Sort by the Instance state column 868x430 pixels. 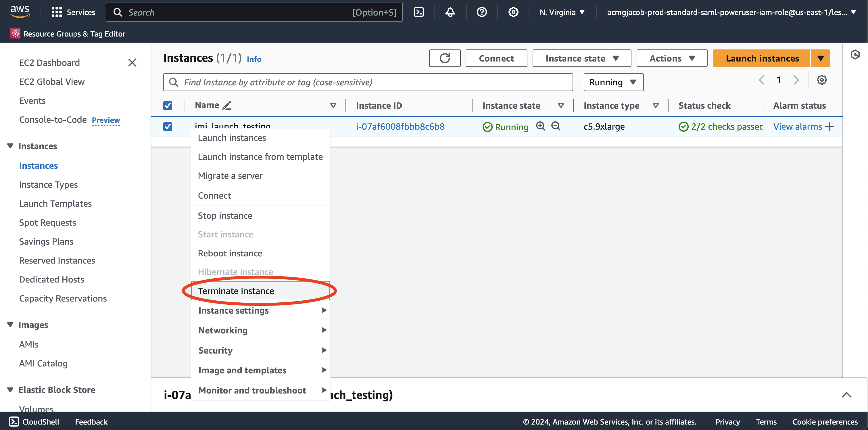click(561, 105)
